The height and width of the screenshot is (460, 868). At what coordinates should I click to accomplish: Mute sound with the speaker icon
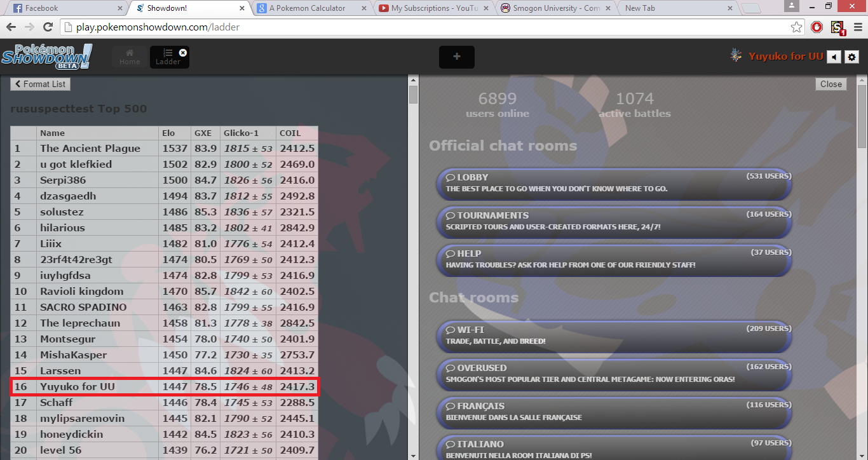[x=834, y=57]
